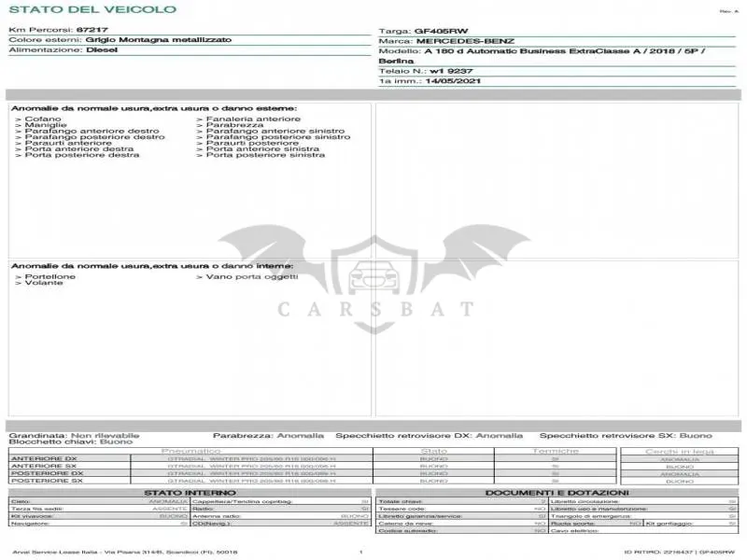
Task: Select the Porta posteriore sinistra entry
Action: point(265,155)
